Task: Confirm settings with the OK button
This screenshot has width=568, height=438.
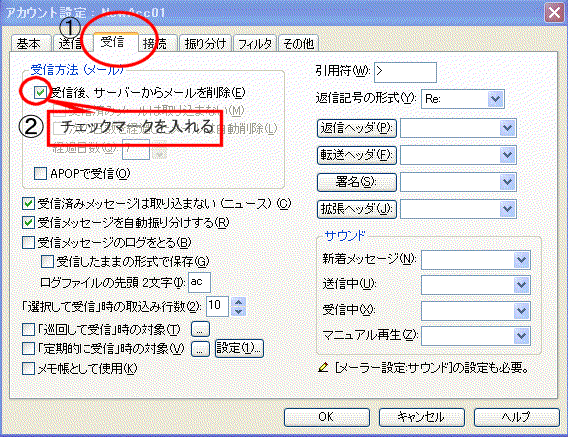Action: tap(327, 417)
